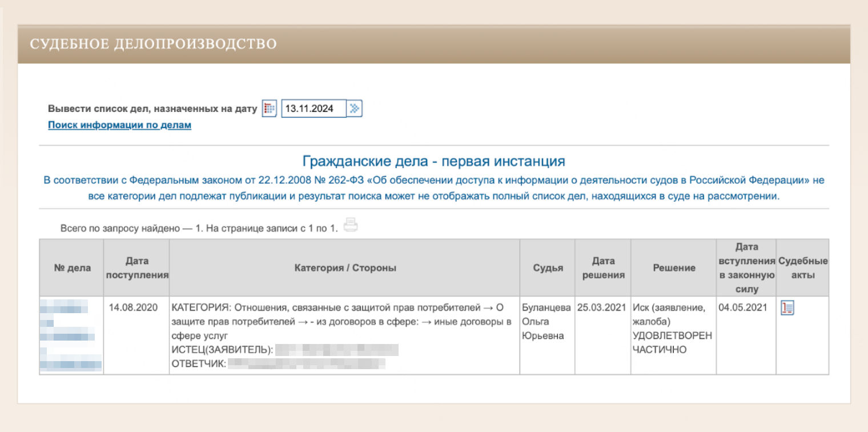Open the court act document icon
The width and height of the screenshot is (868, 432).
[x=787, y=308]
